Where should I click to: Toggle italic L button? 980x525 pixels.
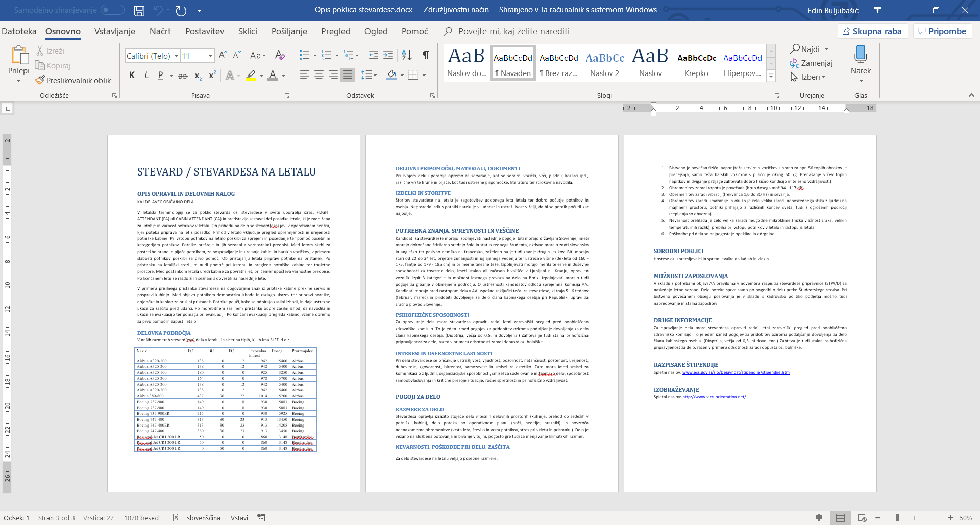point(146,76)
